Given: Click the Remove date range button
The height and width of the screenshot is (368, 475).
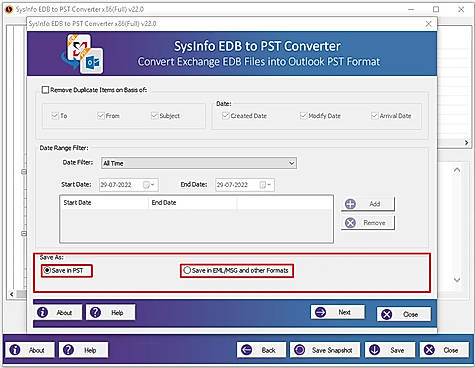Looking at the screenshot, I should click(368, 223).
